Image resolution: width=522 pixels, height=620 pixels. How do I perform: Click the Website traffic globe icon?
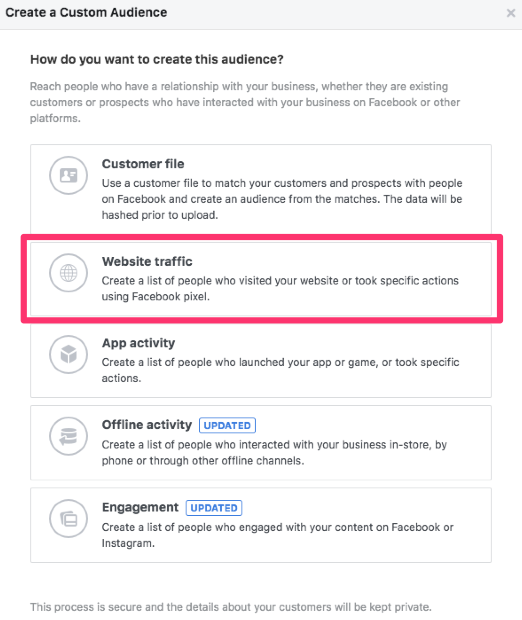pos(68,273)
